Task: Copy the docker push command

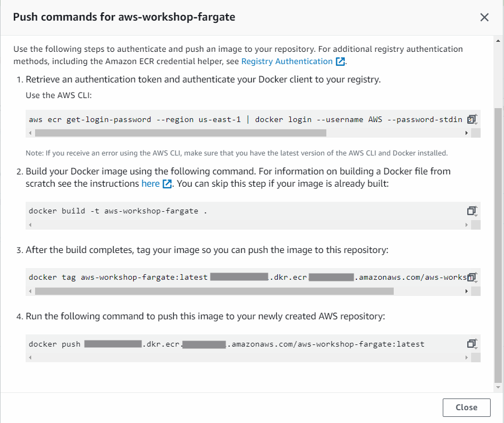Action: pyautogui.click(x=472, y=343)
